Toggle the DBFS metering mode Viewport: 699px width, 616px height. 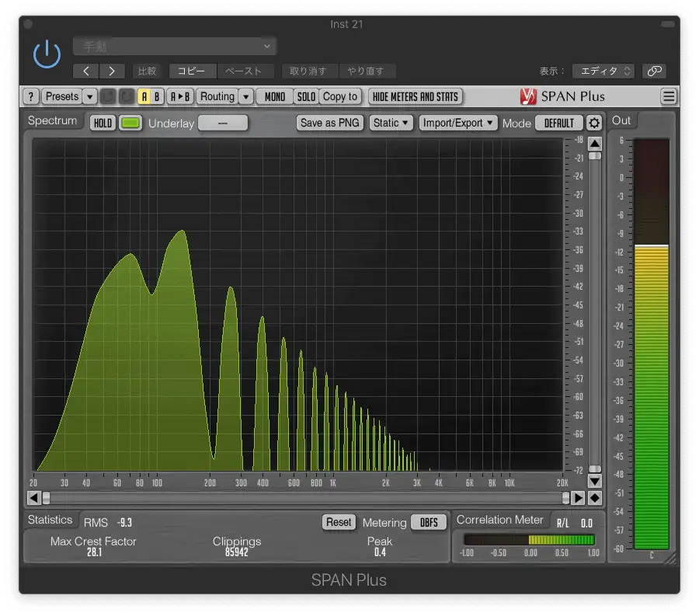point(429,523)
